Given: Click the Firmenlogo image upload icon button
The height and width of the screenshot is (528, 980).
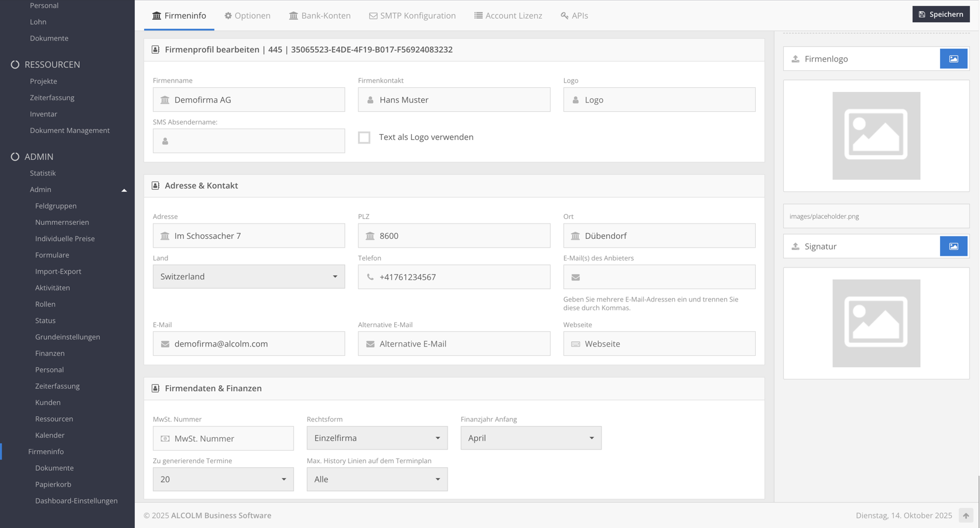Looking at the screenshot, I should click(x=953, y=59).
